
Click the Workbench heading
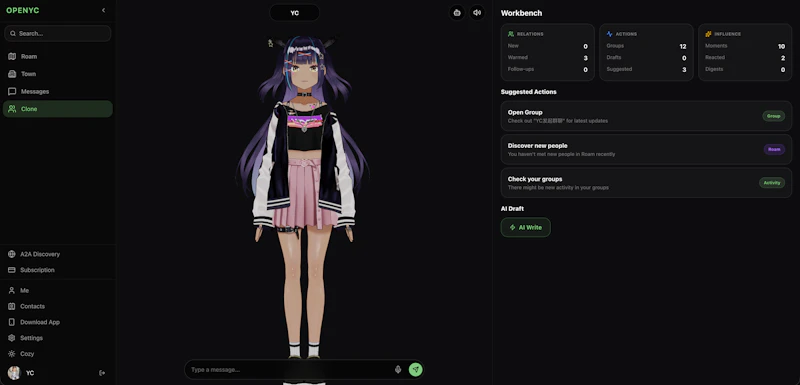point(521,13)
